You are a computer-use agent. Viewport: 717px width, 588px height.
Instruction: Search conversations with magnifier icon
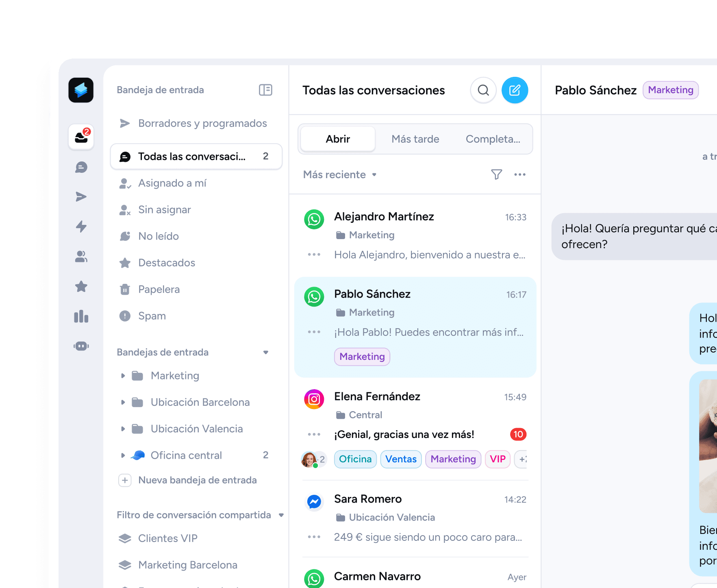483,90
